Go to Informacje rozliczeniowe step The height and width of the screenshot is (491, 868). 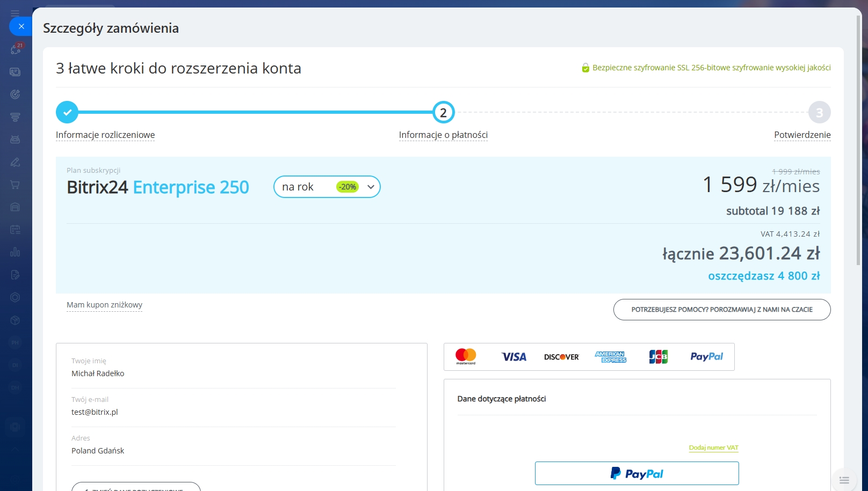click(105, 135)
